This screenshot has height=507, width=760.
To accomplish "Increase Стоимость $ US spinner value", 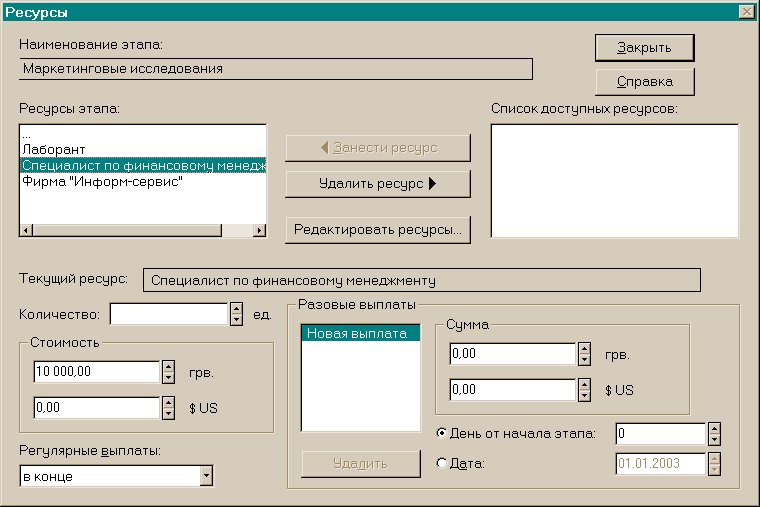I will (x=168, y=402).
